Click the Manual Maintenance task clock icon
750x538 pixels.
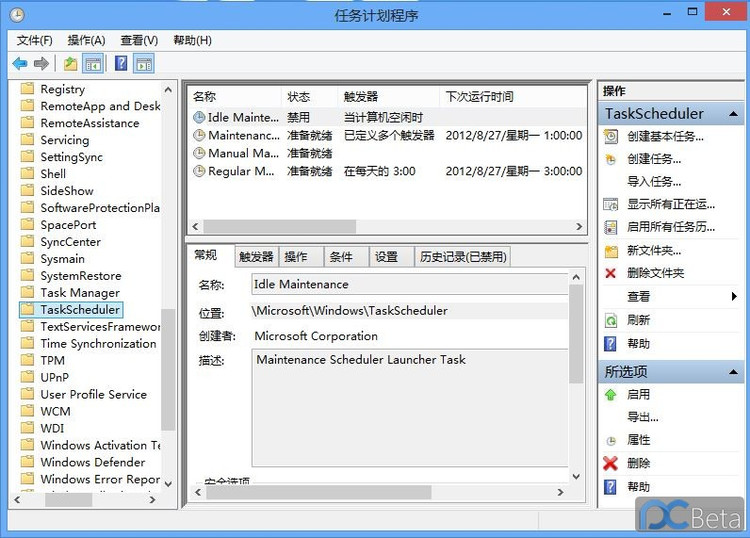click(199, 153)
